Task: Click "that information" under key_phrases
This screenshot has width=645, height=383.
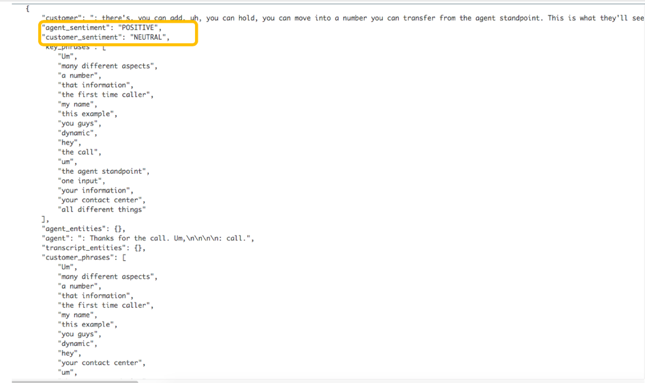Action: 95,85
